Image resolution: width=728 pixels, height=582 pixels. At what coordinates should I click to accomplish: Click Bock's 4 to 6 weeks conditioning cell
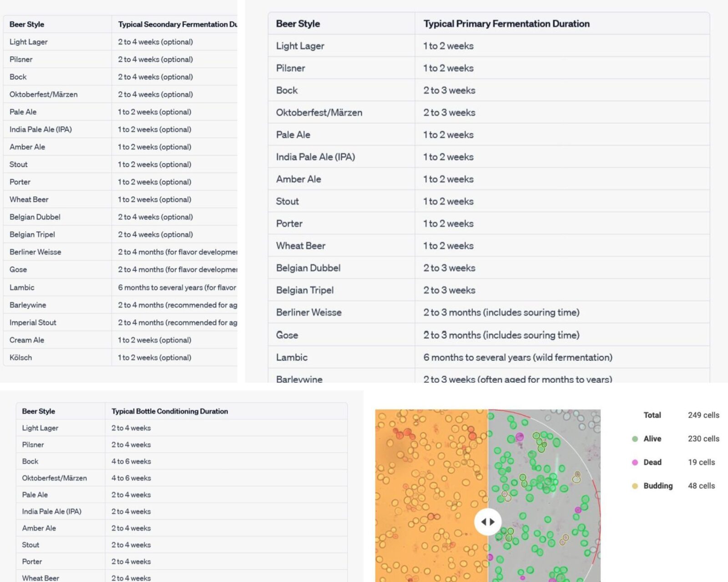(131, 461)
